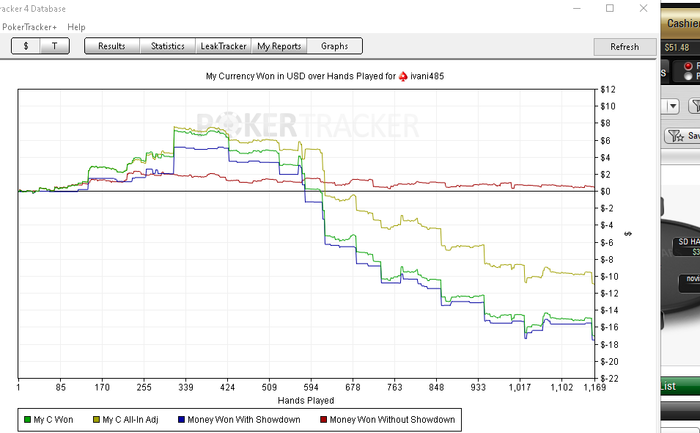Click Money Won With Showdown legend label

(244, 420)
